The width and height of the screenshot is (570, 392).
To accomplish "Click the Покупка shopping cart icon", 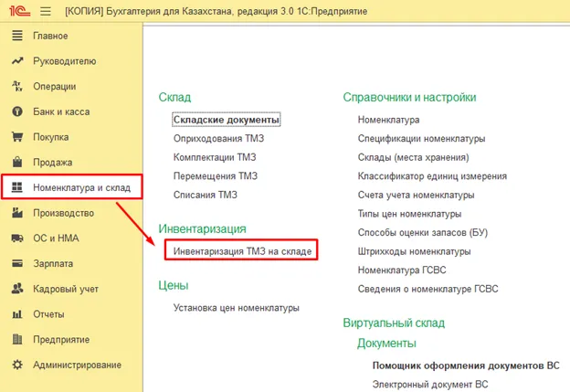I will [17, 137].
